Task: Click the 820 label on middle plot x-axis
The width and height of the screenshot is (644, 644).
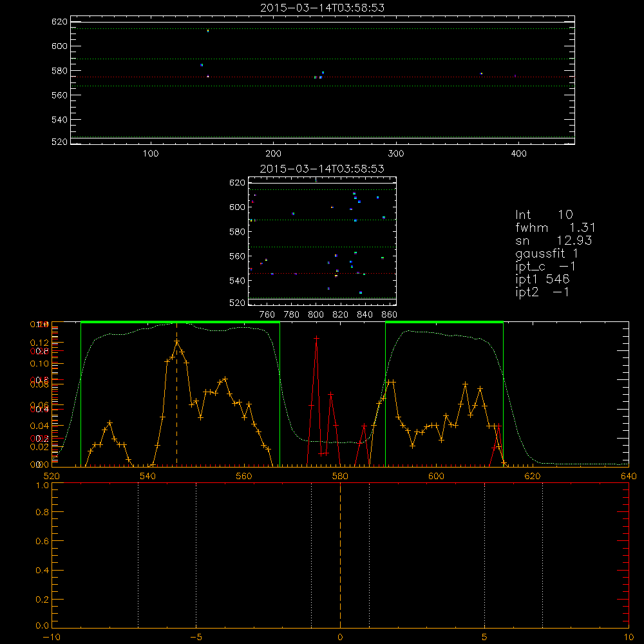Action: (x=341, y=315)
